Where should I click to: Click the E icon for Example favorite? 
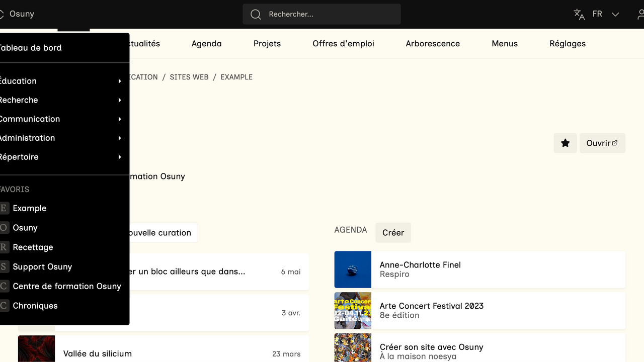(4, 208)
